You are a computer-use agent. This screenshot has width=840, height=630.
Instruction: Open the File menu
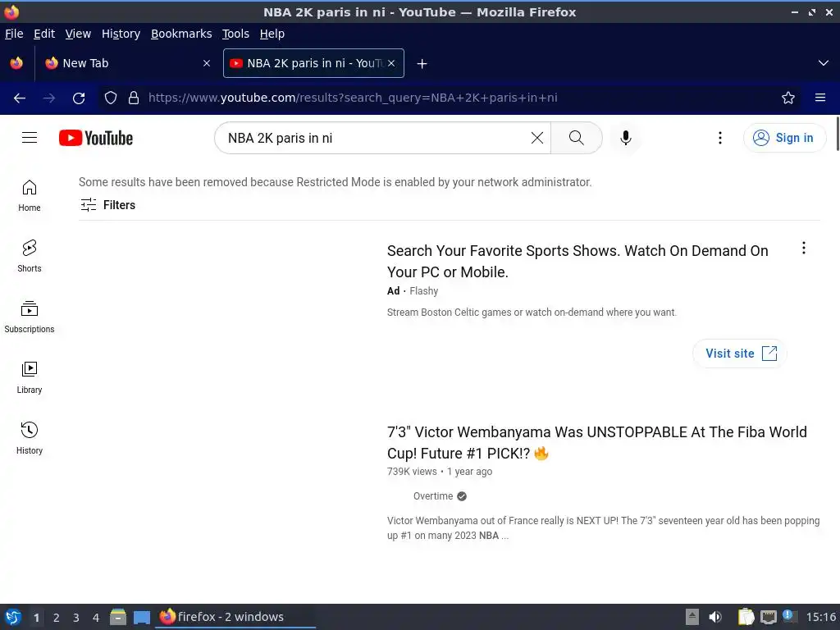point(14,34)
